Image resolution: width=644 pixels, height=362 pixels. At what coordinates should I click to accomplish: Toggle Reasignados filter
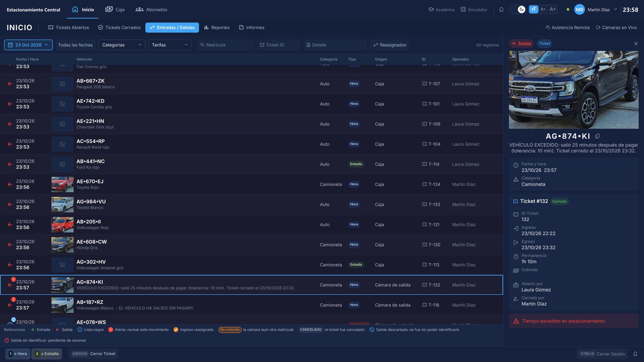[x=390, y=45]
